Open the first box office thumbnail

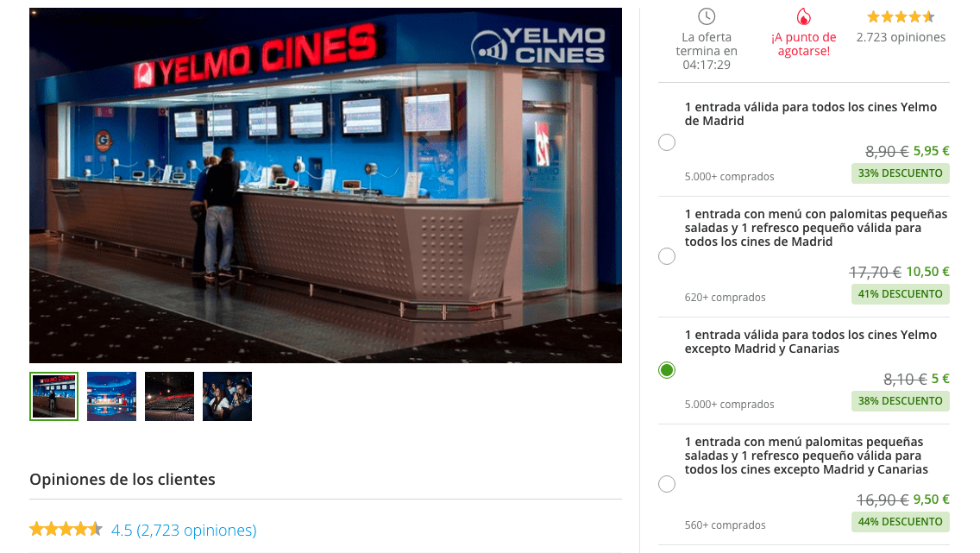[x=53, y=396]
